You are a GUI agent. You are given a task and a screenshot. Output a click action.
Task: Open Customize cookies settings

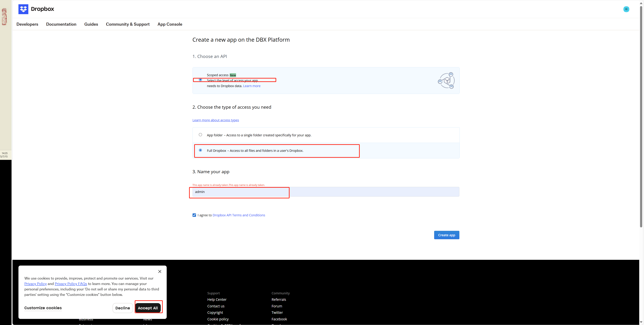coord(43,308)
